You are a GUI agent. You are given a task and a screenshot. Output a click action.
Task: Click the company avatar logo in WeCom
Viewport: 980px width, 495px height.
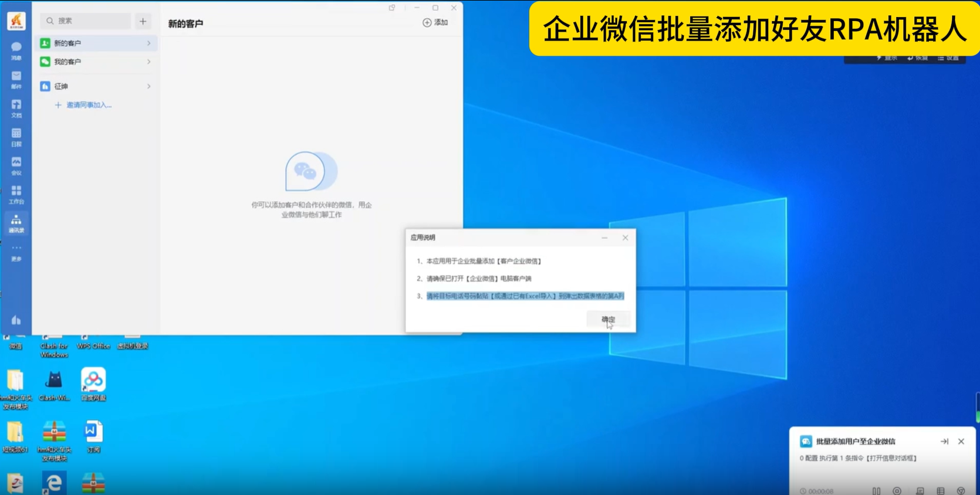(x=16, y=21)
